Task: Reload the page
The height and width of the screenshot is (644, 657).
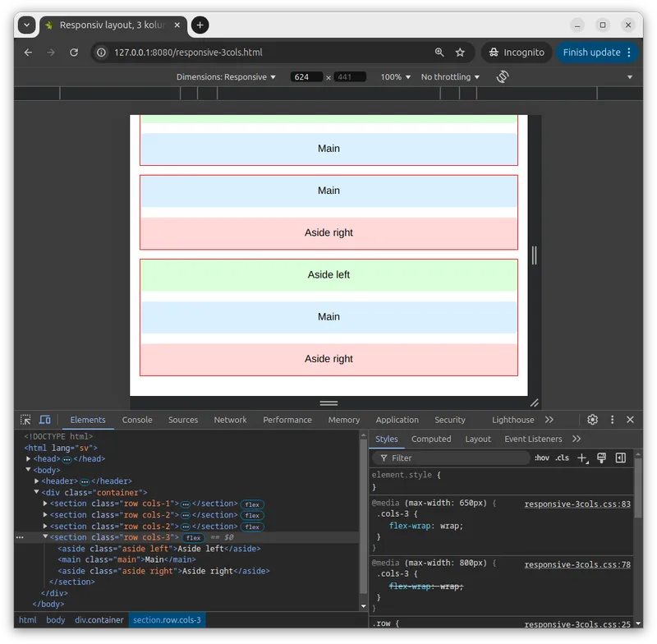Action: coord(74,52)
